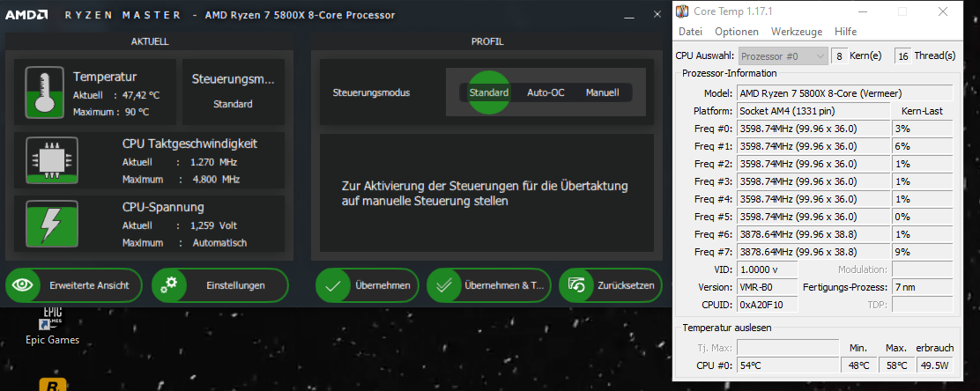The height and width of the screenshot is (391, 980).
Task: Open the Prozessor #0 dropdown
Action: click(783, 56)
